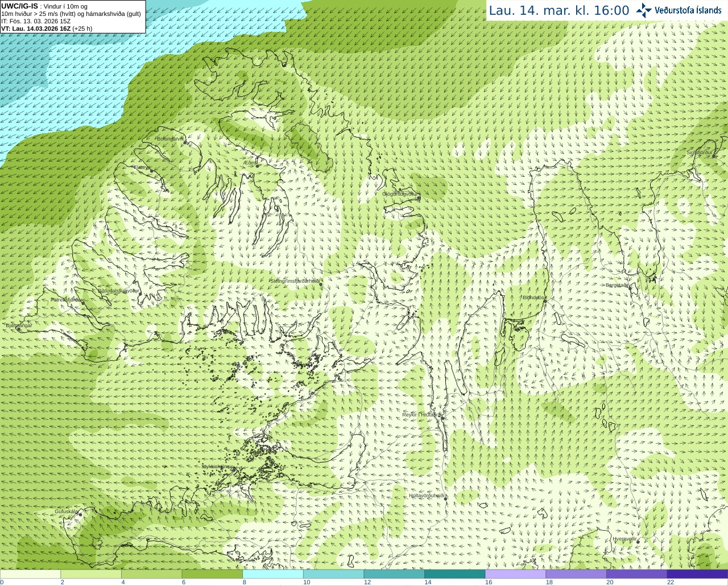This screenshot has width=728, height=586.
Task: Select the 20–22 m/s violet legend swatch
Action: (637, 574)
